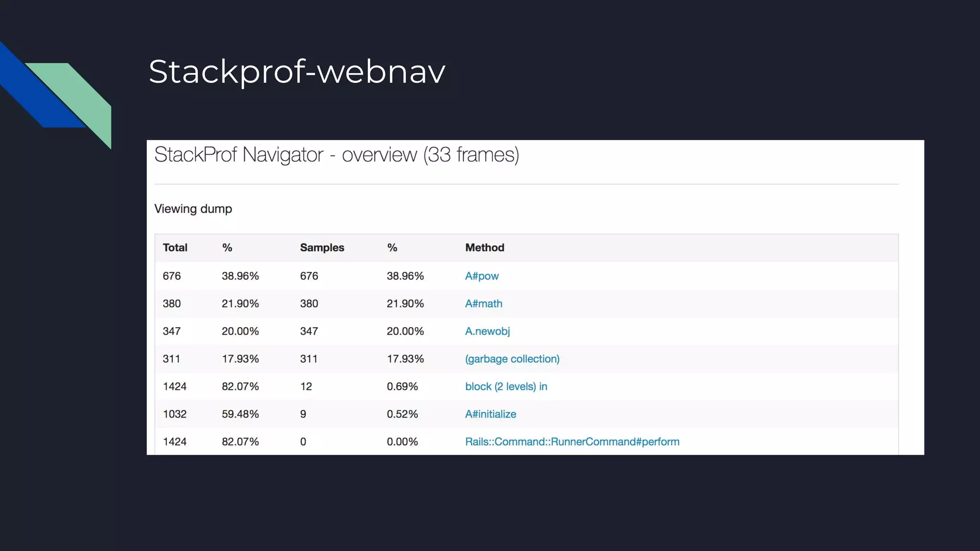Select the 380 total in A#math row
The image size is (980, 551).
(x=172, y=304)
